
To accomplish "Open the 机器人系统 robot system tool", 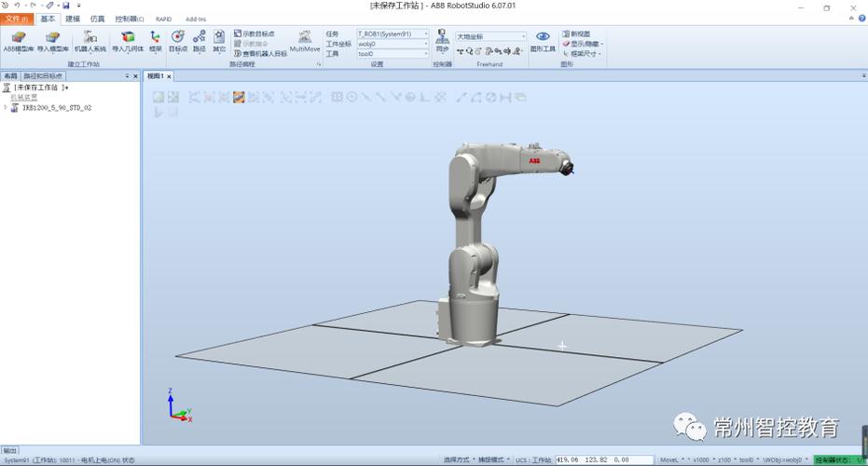I will pyautogui.click(x=90, y=42).
